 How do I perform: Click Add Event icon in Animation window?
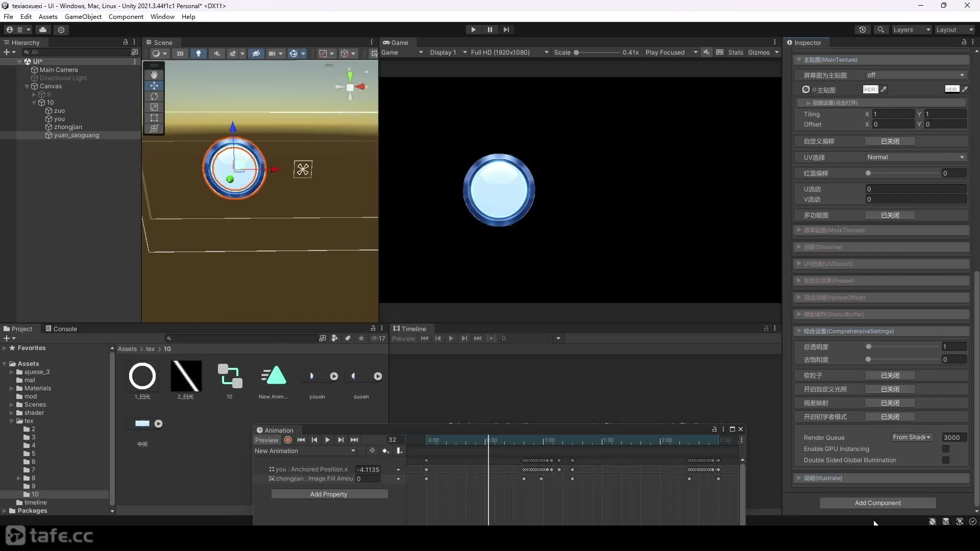coord(399,451)
